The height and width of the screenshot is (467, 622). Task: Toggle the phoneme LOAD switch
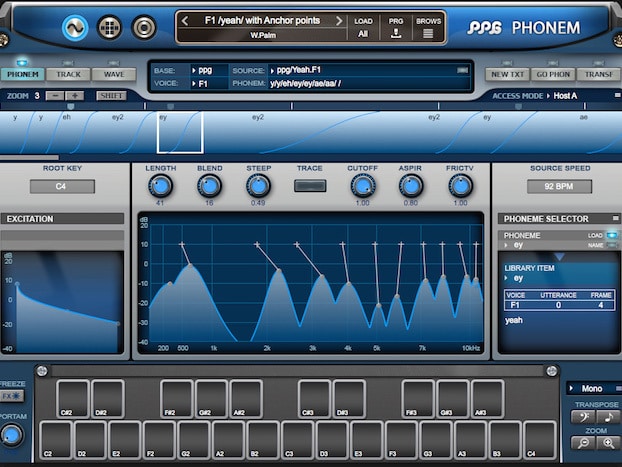click(612, 235)
